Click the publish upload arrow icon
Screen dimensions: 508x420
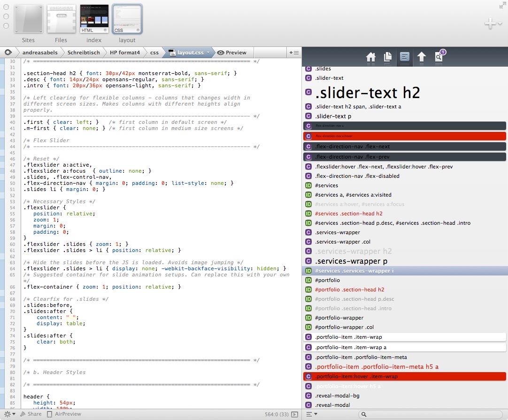422,57
